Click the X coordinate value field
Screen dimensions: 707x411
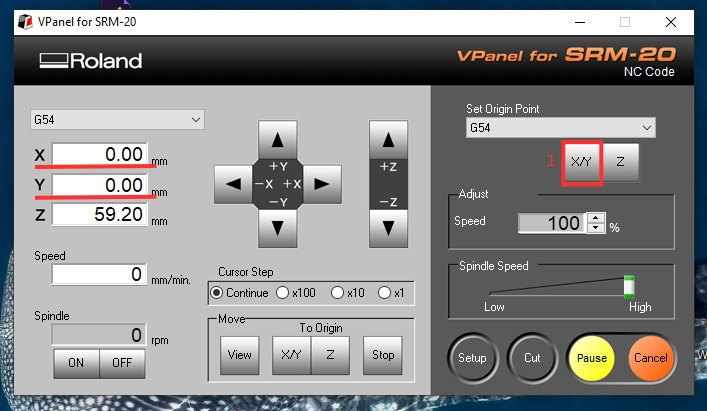pos(100,155)
